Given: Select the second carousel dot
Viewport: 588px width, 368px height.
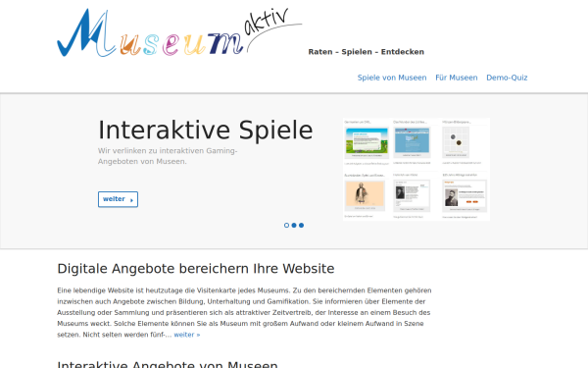Looking at the screenshot, I should pyautogui.click(x=294, y=226).
